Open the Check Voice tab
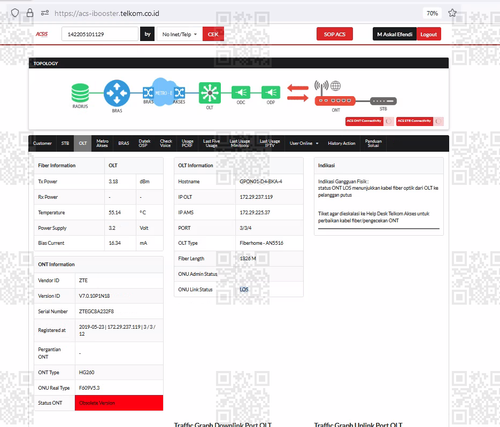Screen dimensions: 500x427 (166, 143)
